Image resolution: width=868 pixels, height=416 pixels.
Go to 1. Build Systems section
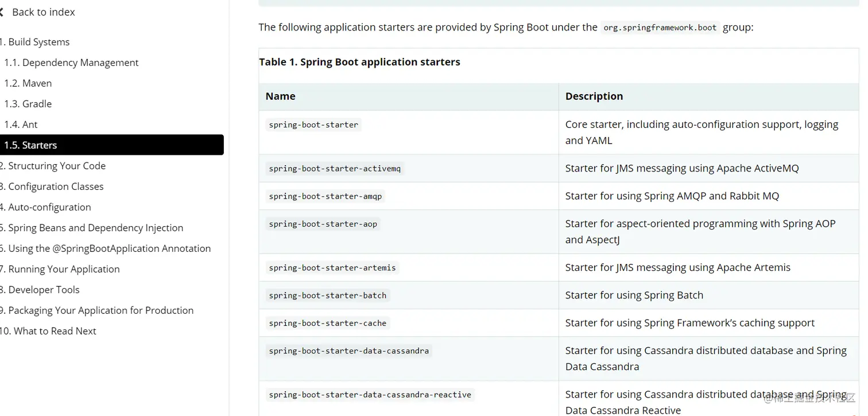click(34, 42)
